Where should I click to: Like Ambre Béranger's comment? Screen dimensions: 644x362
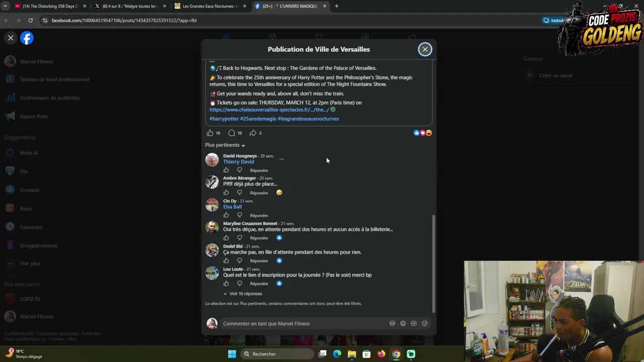[x=226, y=193]
